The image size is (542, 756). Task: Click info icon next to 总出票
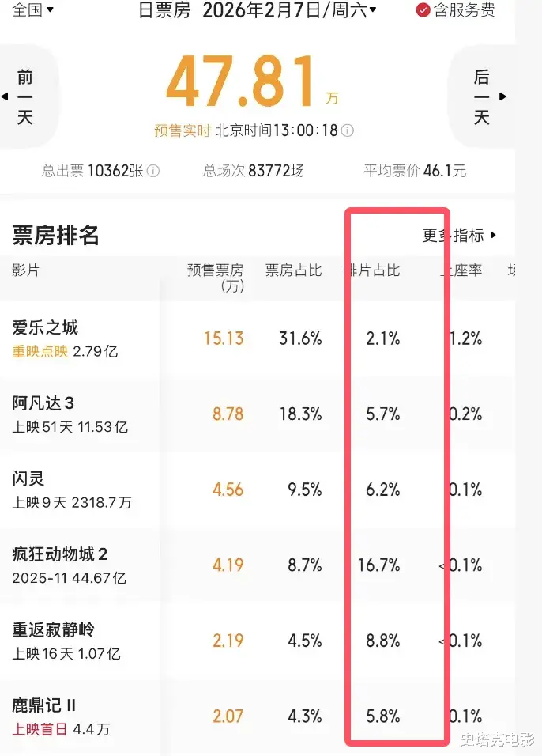pyautogui.click(x=153, y=171)
